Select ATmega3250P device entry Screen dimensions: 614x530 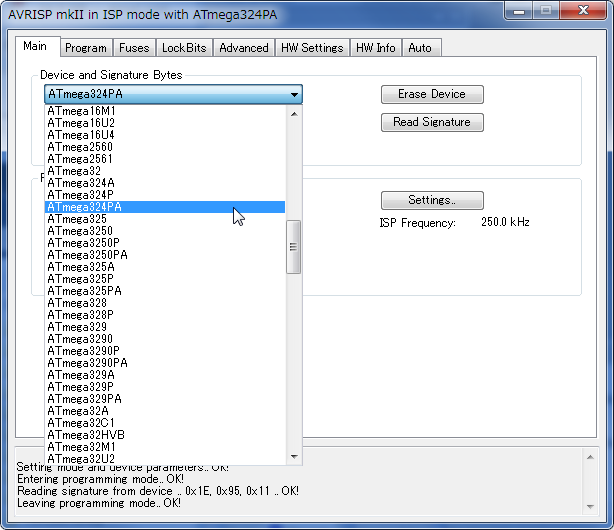point(165,243)
